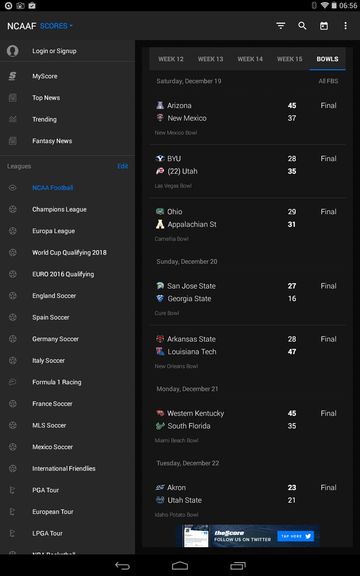
Task: Select the BOWLS tab
Action: 327,59
